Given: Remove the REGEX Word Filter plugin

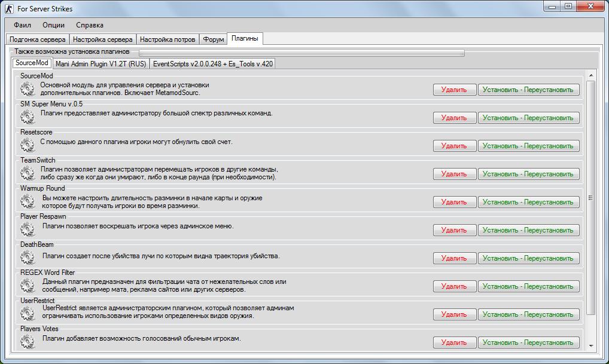Looking at the screenshot, I should click(455, 286).
